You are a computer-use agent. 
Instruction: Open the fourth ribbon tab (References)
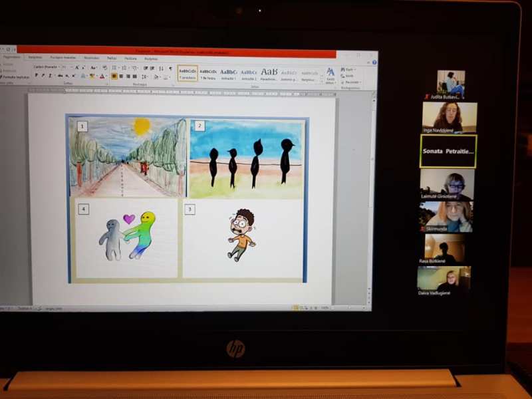pyautogui.click(x=91, y=58)
